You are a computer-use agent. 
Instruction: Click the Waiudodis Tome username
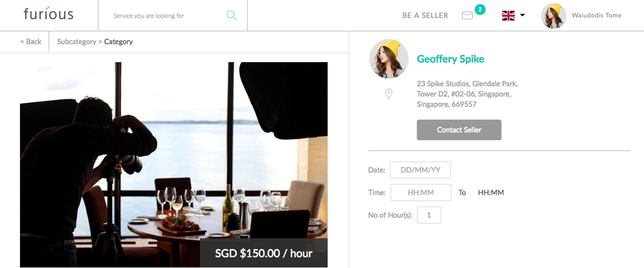596,16
